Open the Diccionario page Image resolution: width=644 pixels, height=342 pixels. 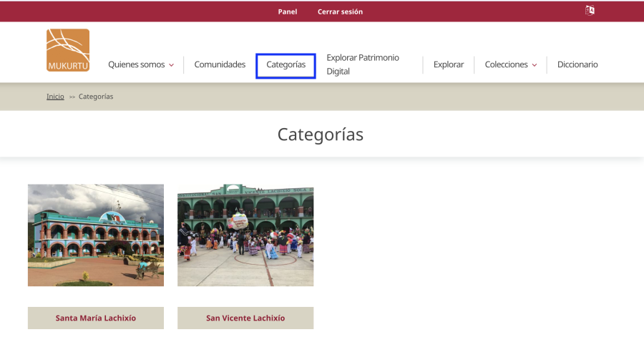[x=577, y=64]
